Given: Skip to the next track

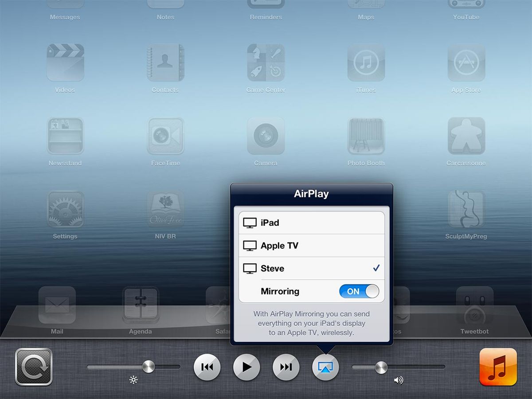Looking at the screenshot, I should coord(286,367).
